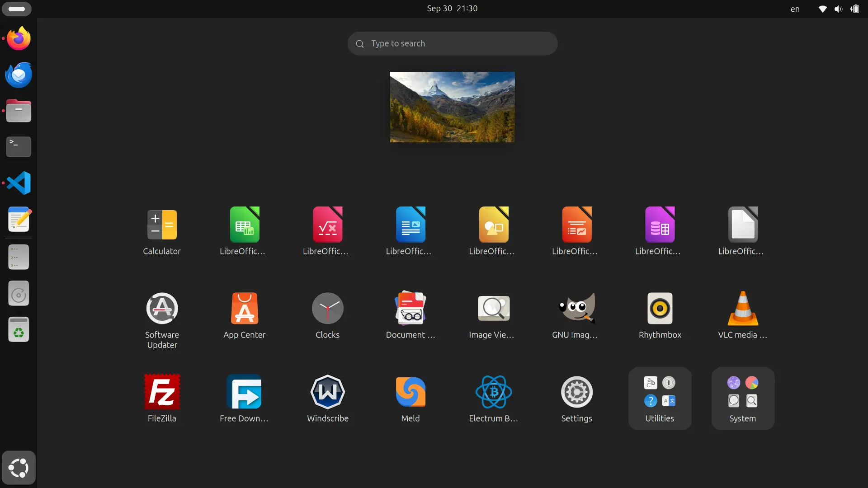Image resolution: width=868 pixels, height=488 pixels.
Task: Click inside the Type to search field
Action: [452, 43]
